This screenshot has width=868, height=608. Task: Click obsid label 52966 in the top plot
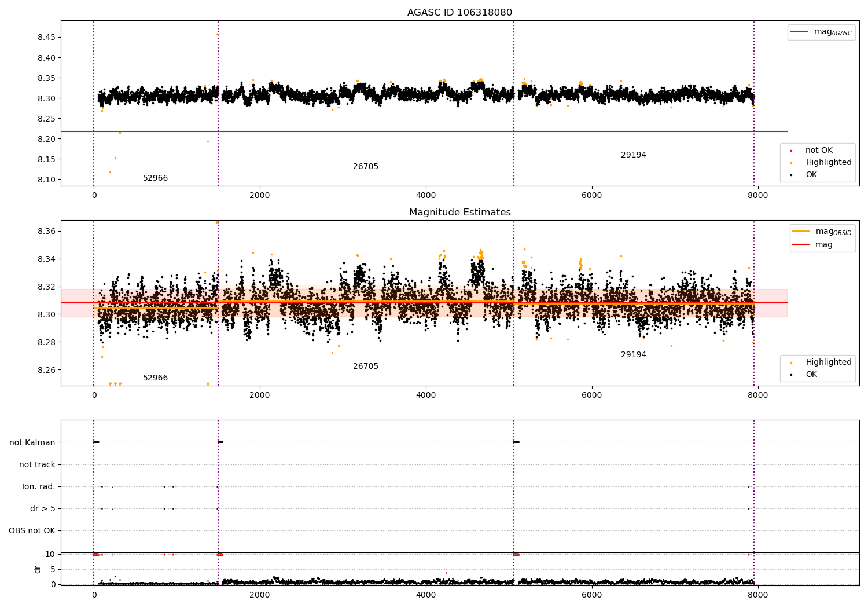[x=155, y=178]
